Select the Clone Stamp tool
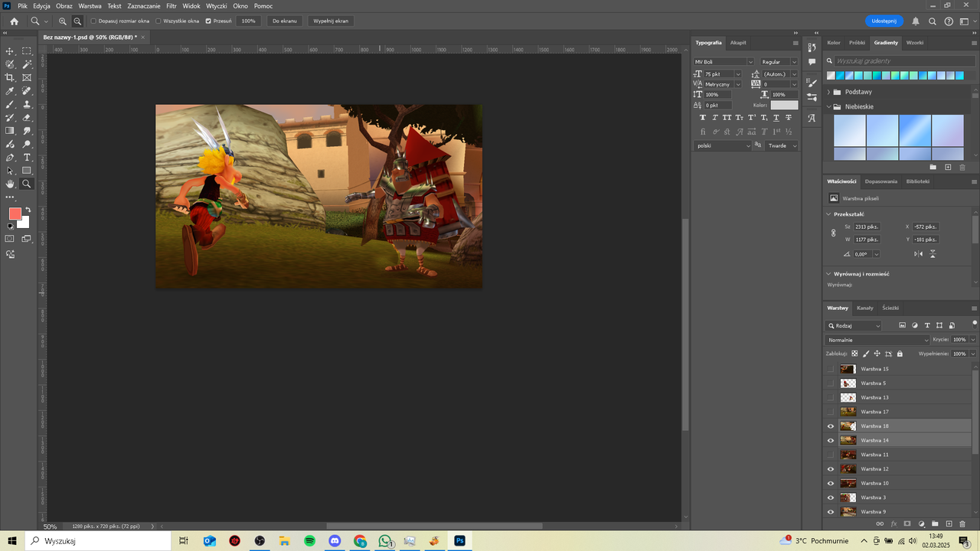This screenshot has width=980, height=551. [x=27, y=104]
